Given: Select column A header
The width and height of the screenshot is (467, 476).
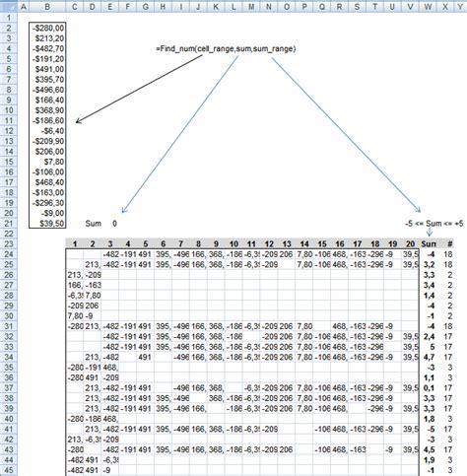Looking at the screenshot, I should point(24,6).
